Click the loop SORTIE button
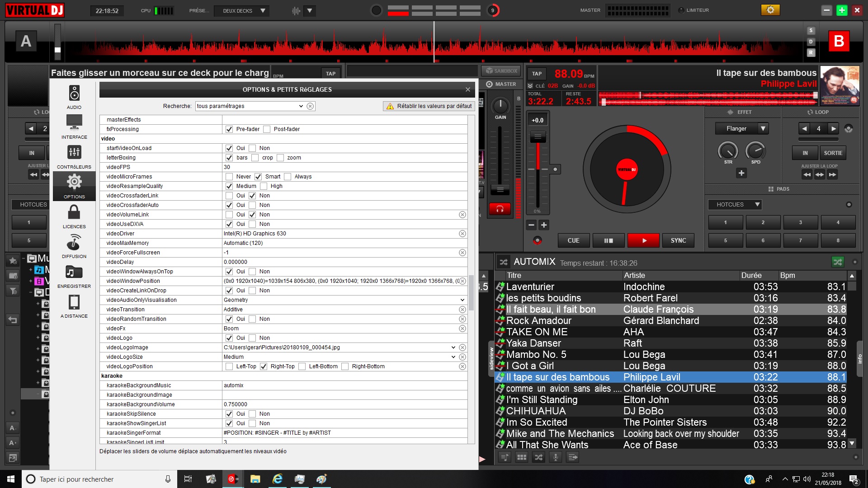The image size is (868, 488). point(833,153)
